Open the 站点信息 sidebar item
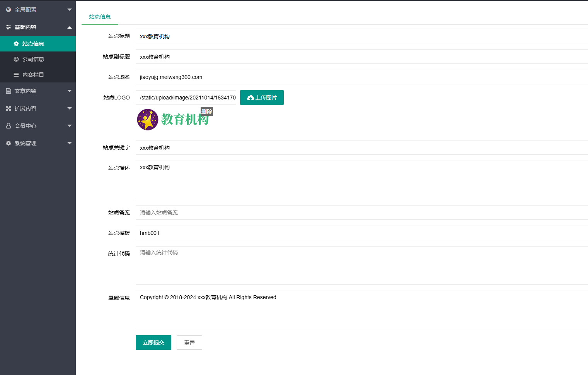The image size is (588, 375). pos(38,44)
